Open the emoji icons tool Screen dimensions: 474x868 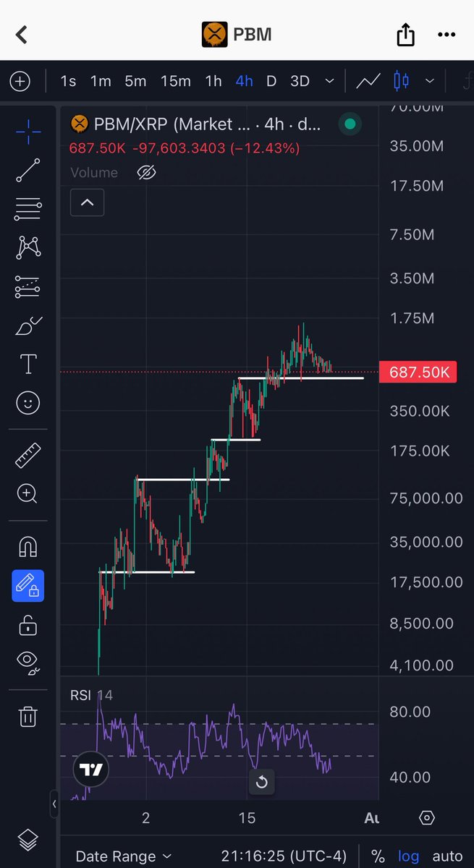click(x=27, y=403)
